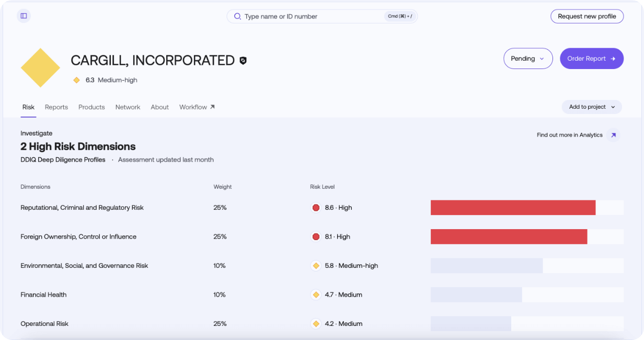Image resolution: width=644 pixels, height=340 pixels.
Task: Click the Workflow external link arrow icon
Action: click(x=212, y=107)
